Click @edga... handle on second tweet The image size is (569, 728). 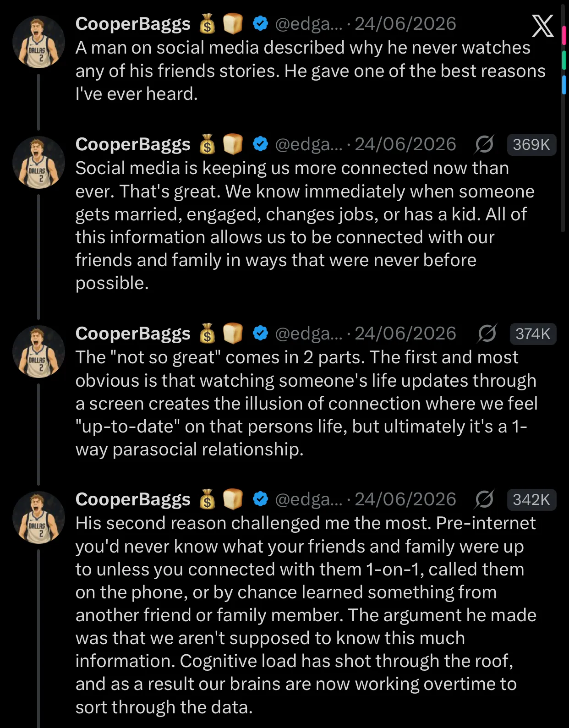(x=309, y=144)
